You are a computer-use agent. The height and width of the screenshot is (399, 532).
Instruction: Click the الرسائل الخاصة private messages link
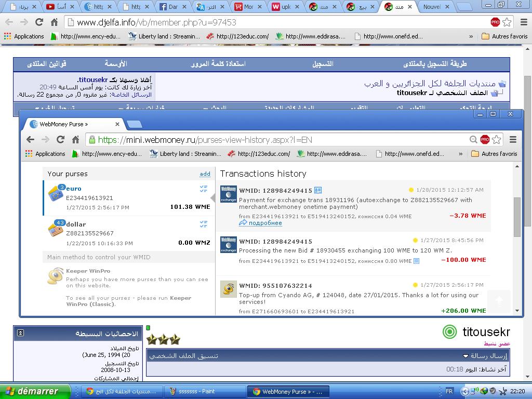tap(131, 95)
